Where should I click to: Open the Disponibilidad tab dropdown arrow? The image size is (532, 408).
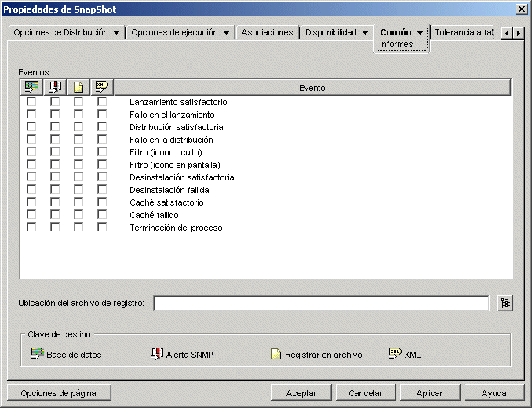click(366, 33)
